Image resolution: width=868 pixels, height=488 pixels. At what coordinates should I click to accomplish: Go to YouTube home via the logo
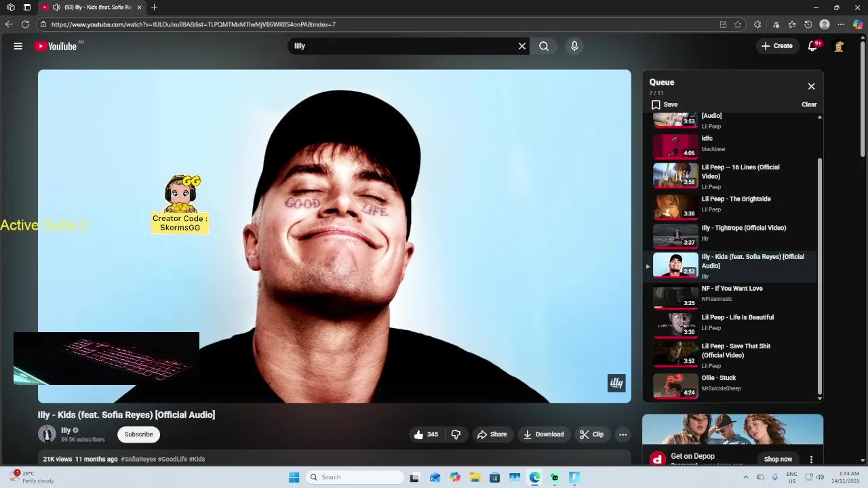(x=56, y=46)
